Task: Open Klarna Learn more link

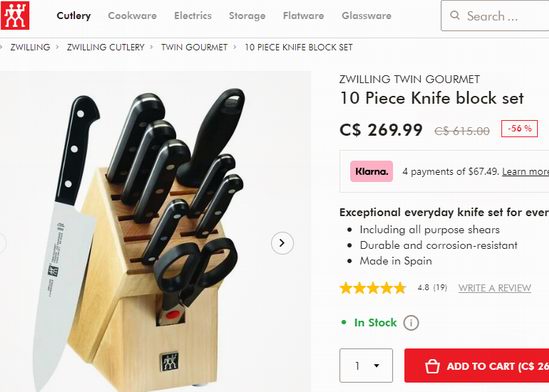Action: [525, 172]
